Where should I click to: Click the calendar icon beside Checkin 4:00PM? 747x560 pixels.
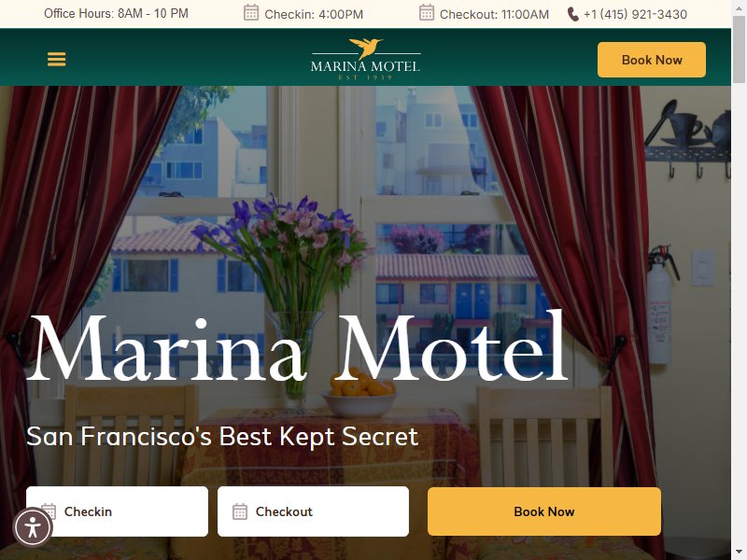tap(251, 13)
